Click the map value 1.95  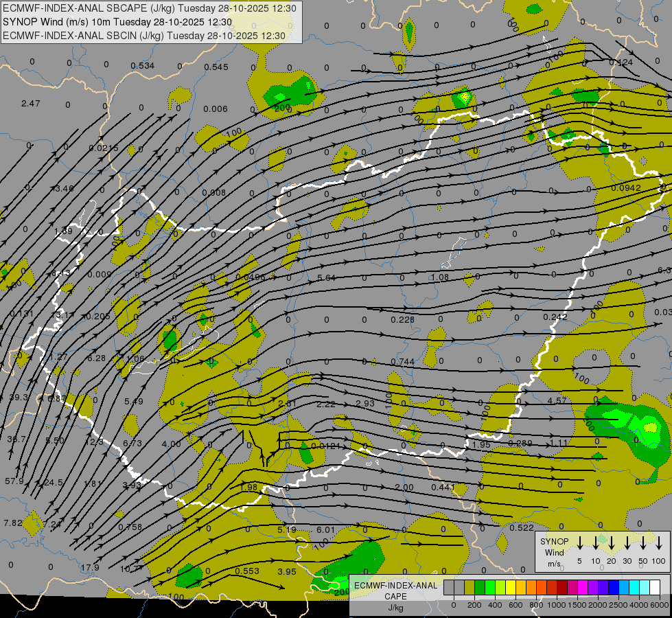pyautogui.click(x=481, y=445)
